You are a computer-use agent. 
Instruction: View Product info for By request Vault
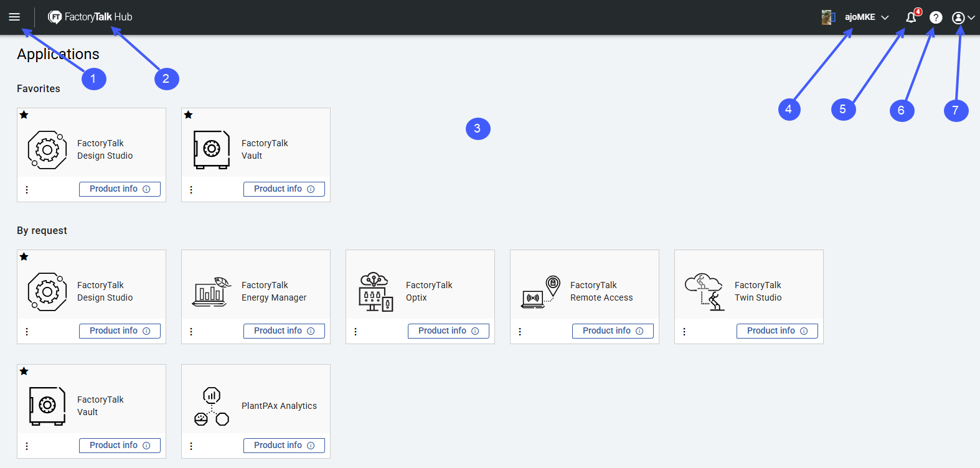click(120, 446)
